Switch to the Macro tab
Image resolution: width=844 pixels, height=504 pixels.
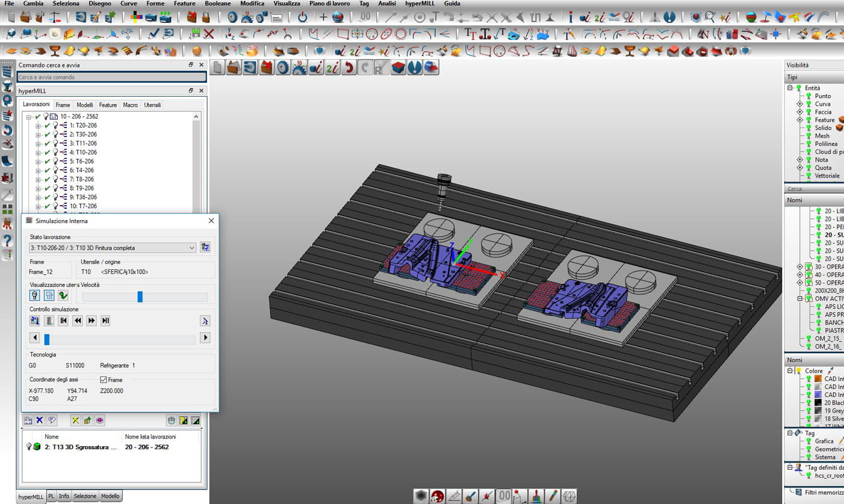[130, 105]
